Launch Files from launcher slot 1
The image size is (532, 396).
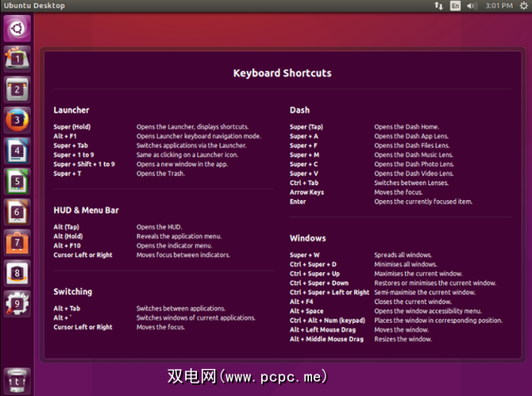click(17, 59)
